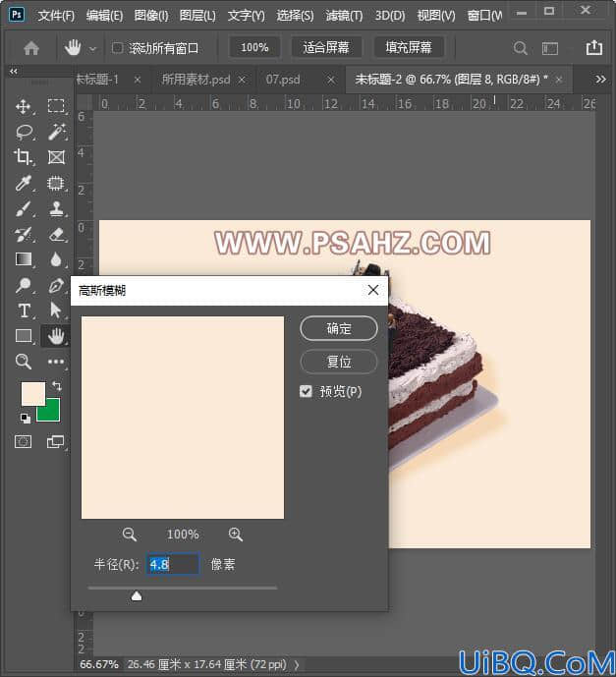Click the share export icon

(594, 47)
